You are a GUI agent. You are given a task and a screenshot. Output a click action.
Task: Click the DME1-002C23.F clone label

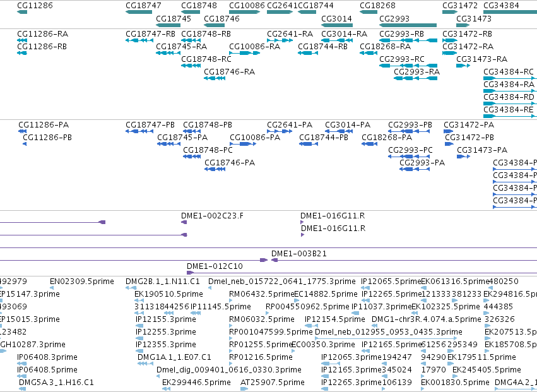[x=212, y=216]
